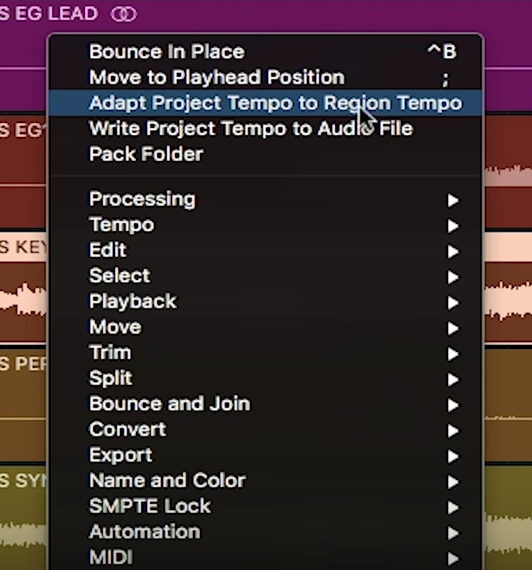Expand the Edit submenu

coord(265,250)
